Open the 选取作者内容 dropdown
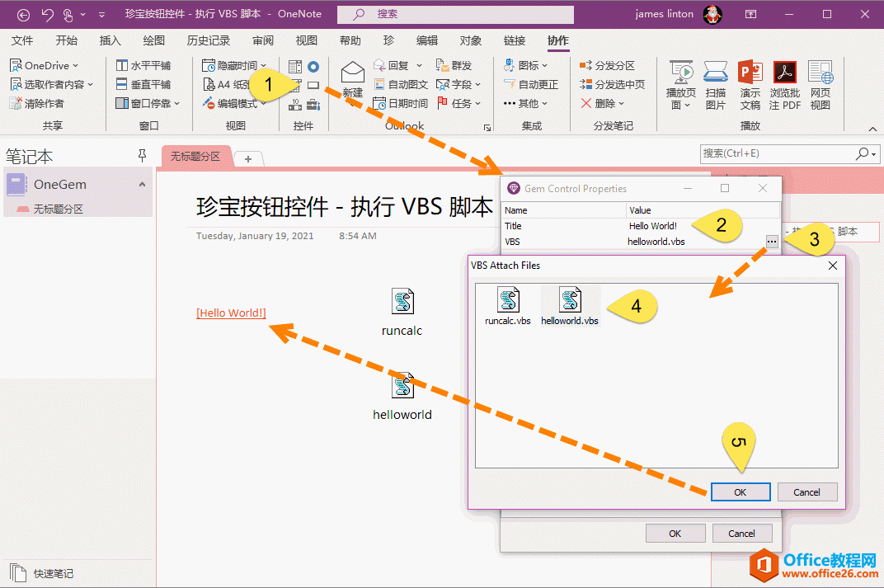884x588 pixels. [90, 85]
